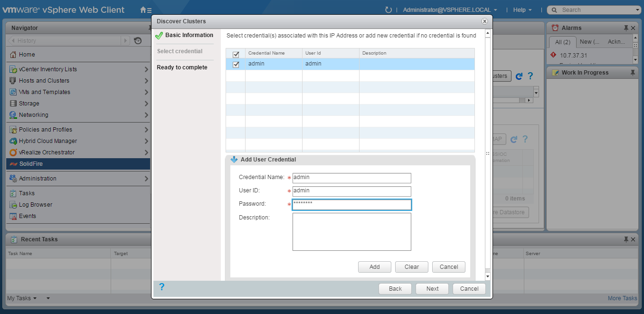Open dialog help question mark icon
Viewport: 644px width, 314px height.
click(161, 286)
